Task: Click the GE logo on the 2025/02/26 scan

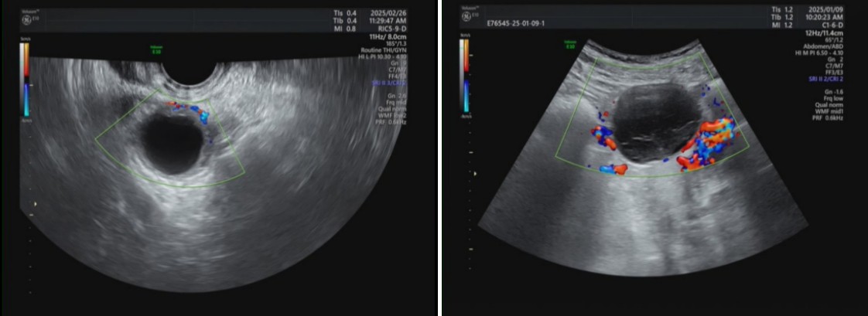Action: (26, 20)
